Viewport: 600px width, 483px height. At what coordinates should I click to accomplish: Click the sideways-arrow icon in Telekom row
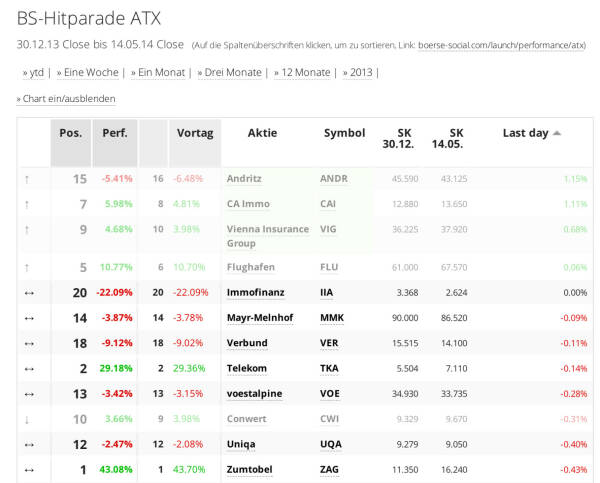pyautogui.click(x=28, y=369)
